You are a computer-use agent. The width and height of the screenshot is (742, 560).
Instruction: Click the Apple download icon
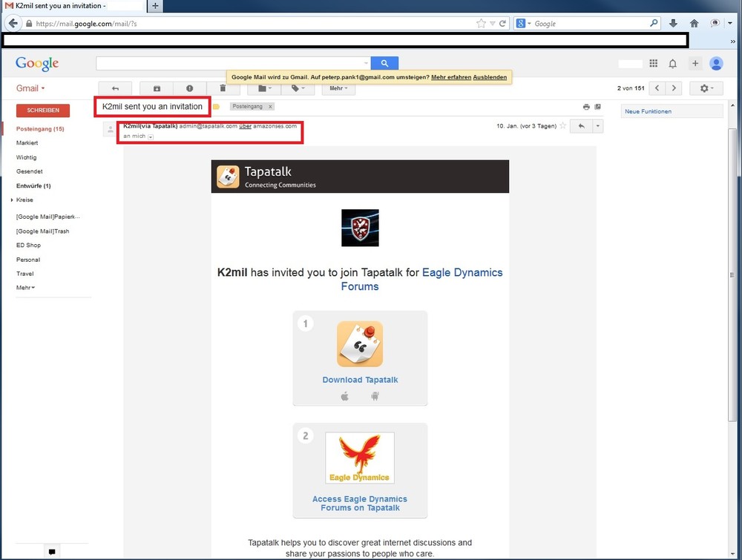(344, 396)
